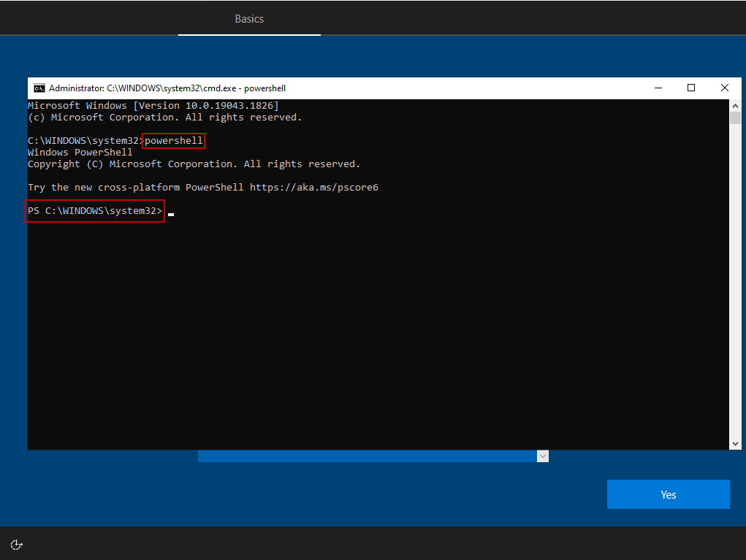Click the console vertical scrollbar thumb
This screenshot has width=746, height=560.
click(x=735, y=119)
